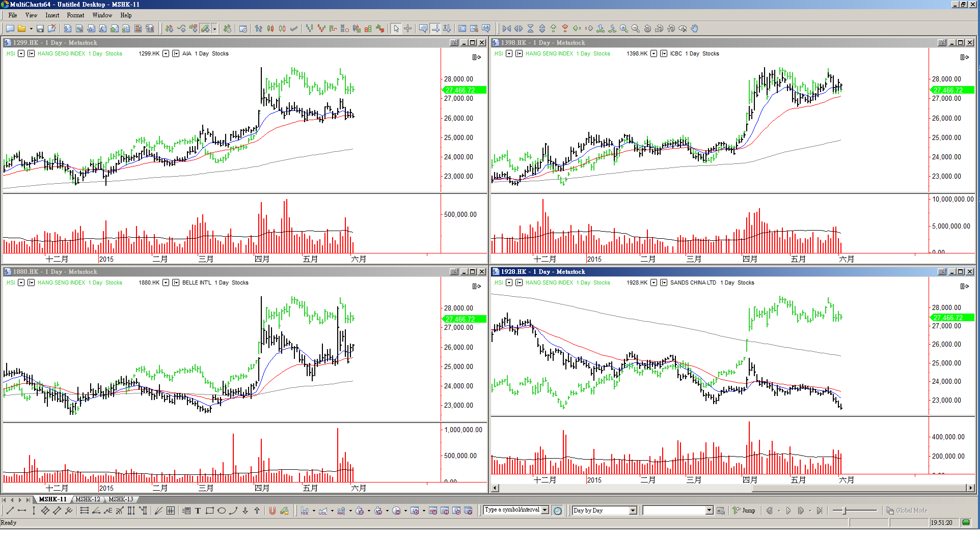Select the candlestick chart style icon
Image resolution: width=980 pixels, height=538 pixels.
tap(270, 29)
